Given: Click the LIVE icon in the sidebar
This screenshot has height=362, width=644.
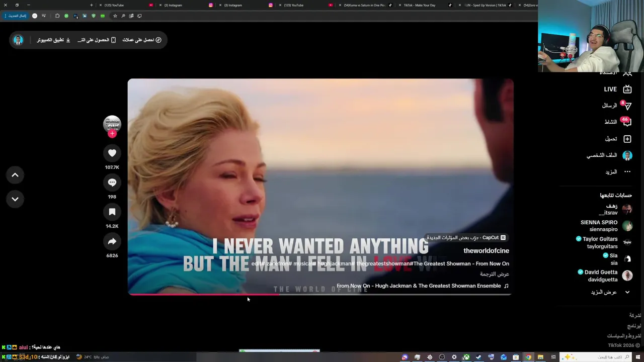Looking at the screenshot, I should pyautogui.click(x=627, y=89).
